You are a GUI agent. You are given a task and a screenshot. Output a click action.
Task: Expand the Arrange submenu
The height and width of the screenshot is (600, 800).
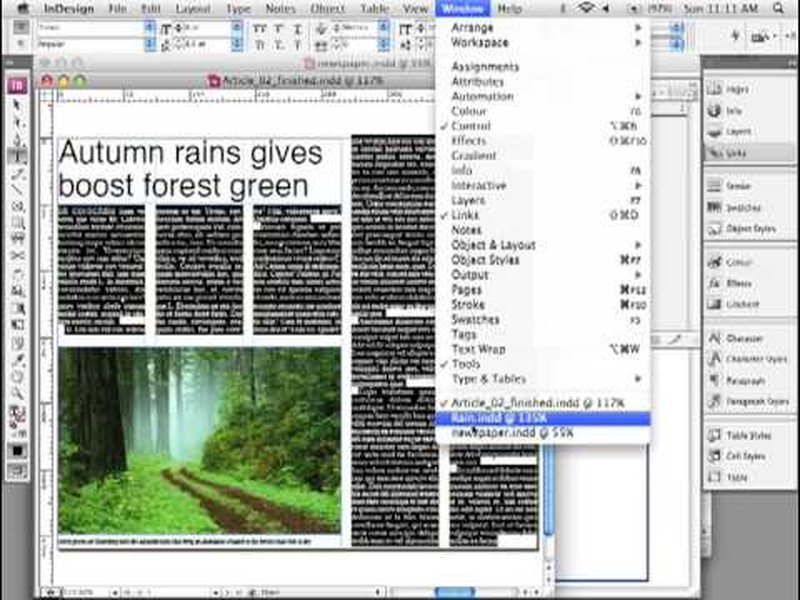pyautogui.click(x=541, y=28)
